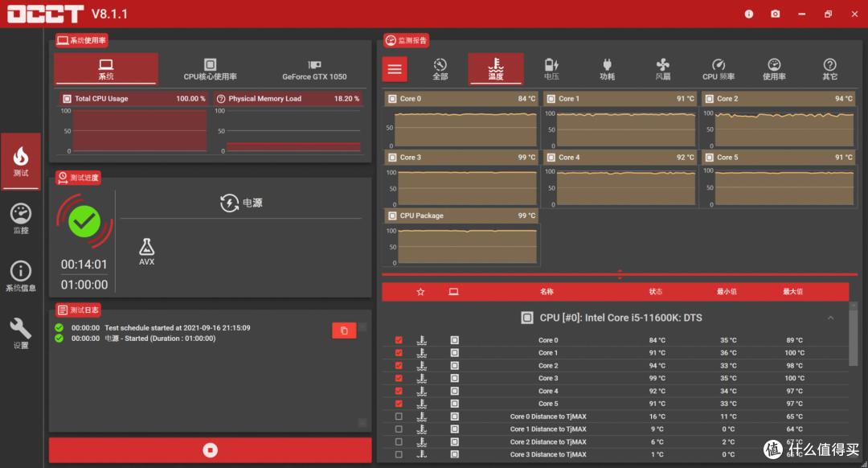The height and width of the screenshot is (468, 868).
Task: Uncheck the Core 1 graph checkbox
Action: point(399,353)
